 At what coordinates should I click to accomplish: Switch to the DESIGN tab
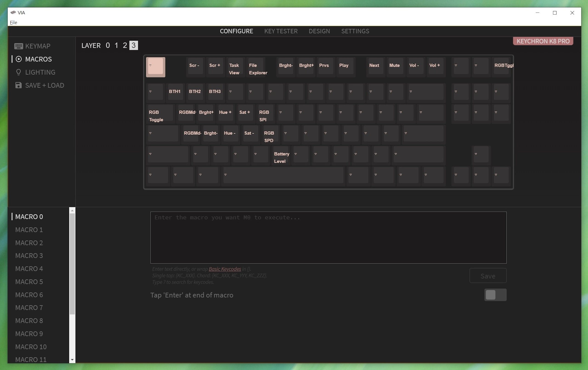click(x=319, y=31)
